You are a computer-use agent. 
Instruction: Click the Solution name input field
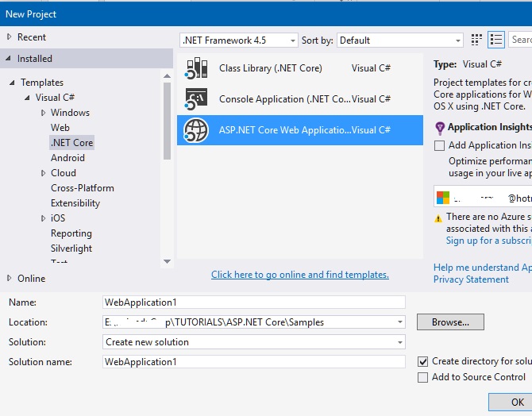[254, 362]
